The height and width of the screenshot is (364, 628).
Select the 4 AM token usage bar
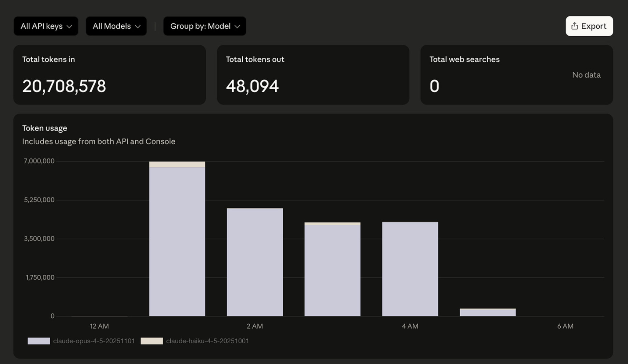(x=410, y=268)
